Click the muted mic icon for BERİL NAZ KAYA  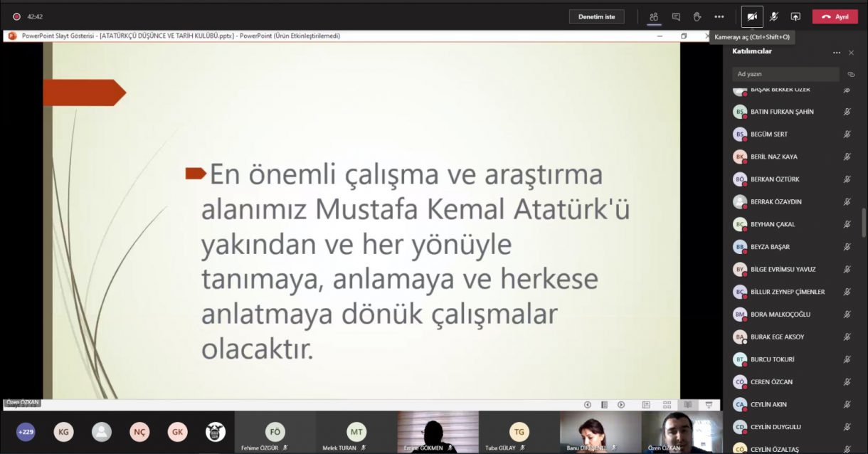[x=847, y=157]
